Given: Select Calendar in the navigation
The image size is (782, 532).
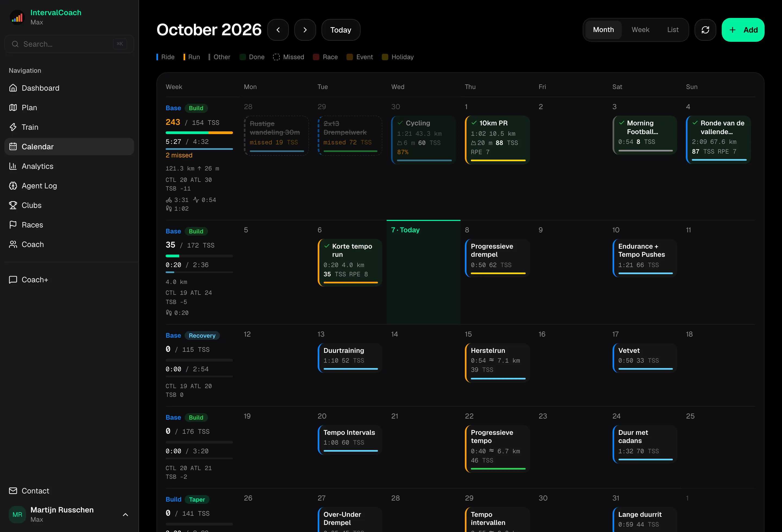Looking at the screenshot, I should coord(69,147).
